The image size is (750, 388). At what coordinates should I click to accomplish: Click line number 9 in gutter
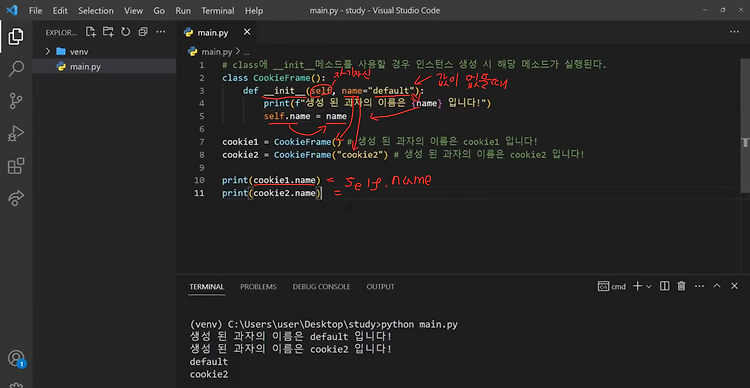[201, 167]
